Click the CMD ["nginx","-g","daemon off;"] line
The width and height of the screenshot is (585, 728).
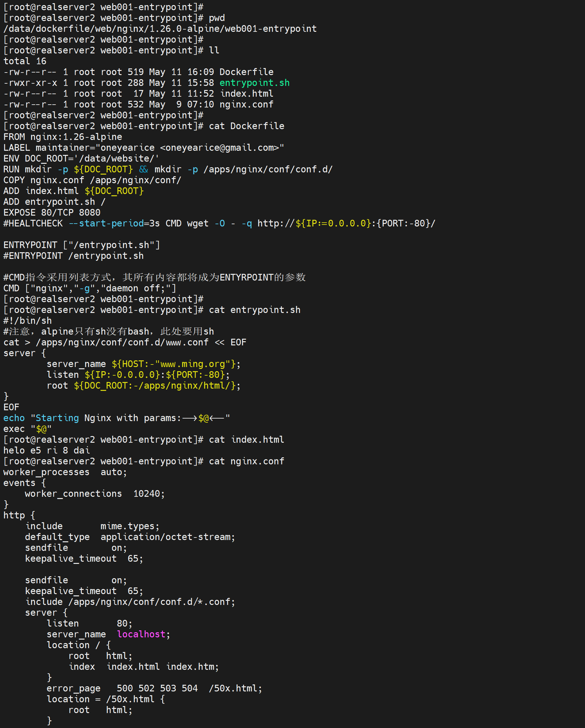click(89, 288)
